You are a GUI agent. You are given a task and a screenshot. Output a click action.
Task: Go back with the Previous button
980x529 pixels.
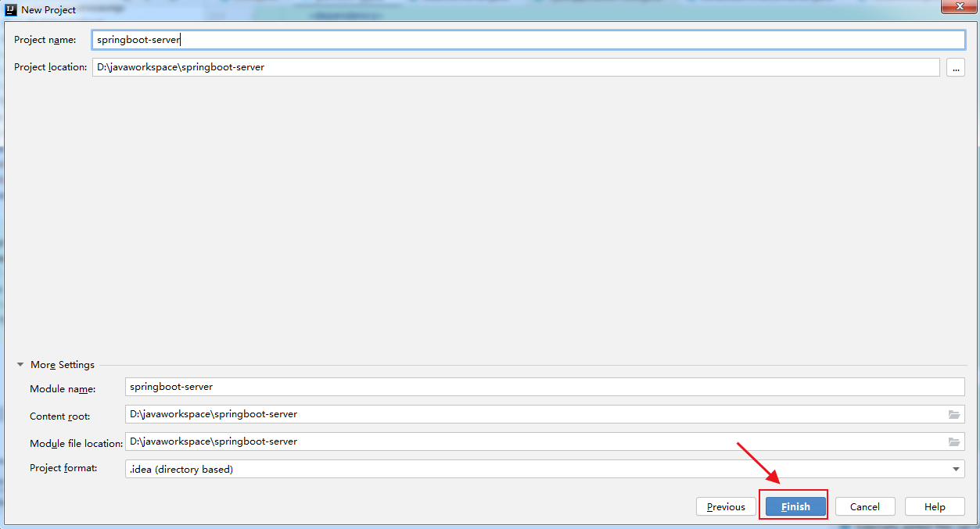[726, 506]
